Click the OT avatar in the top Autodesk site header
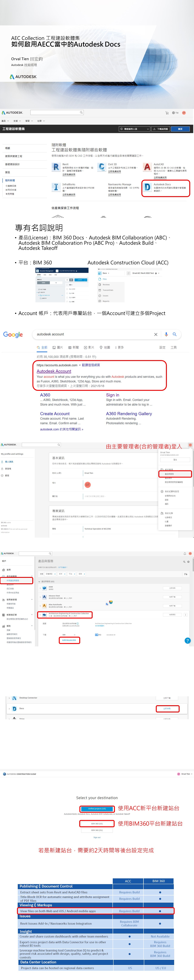This screenshot has width=194, height=980. [x=184, y=113]
